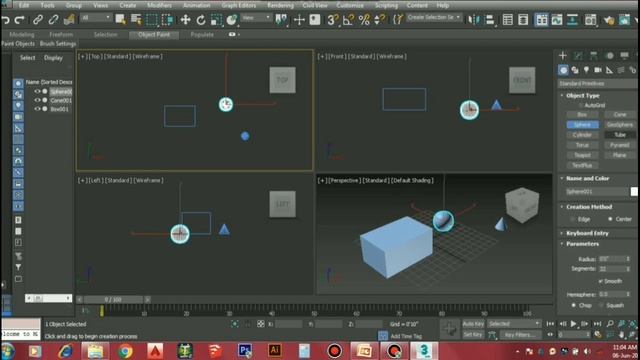Screen dimensions: 640x360
Task: Activate the Select and Link tool
Action: point(38,19)
